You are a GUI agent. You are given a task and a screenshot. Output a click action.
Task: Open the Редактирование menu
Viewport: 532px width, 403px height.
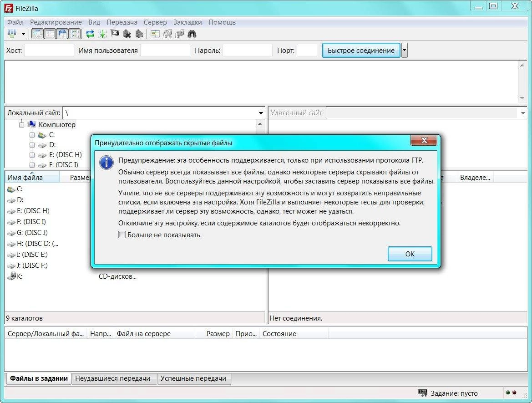point(56,22)
